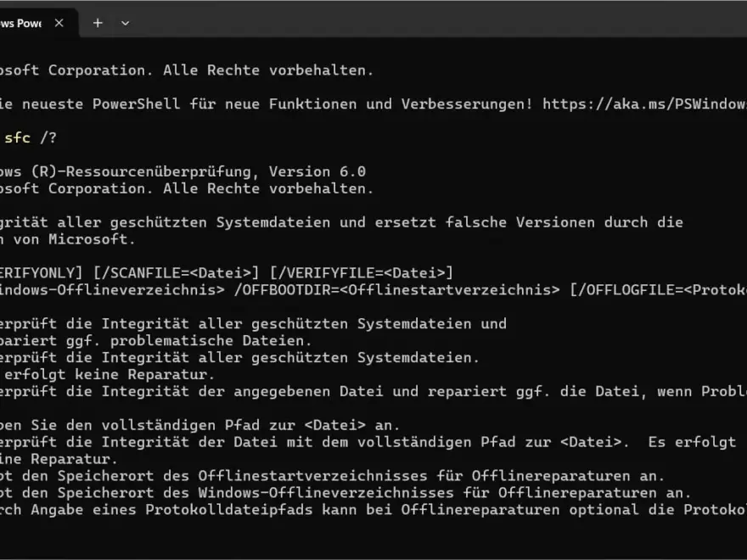
Task: Open a new tab with the plus icon
Action: click(97, 23)
